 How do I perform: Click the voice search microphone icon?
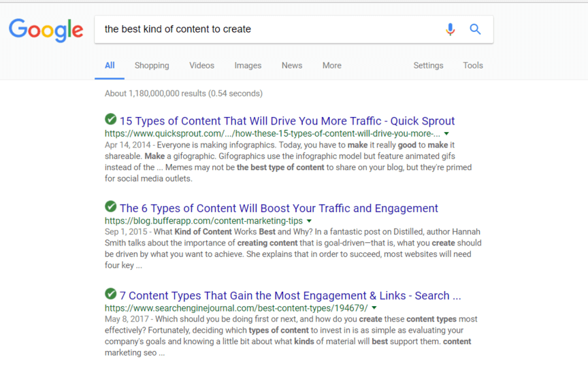(x=451, y=29)
